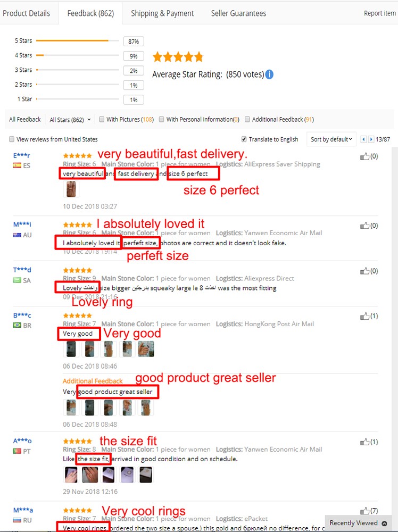Screen dimensions: 398x532
Task: Click the thumbs-up icon on A***o's review
Action: (x=364, y=442)
